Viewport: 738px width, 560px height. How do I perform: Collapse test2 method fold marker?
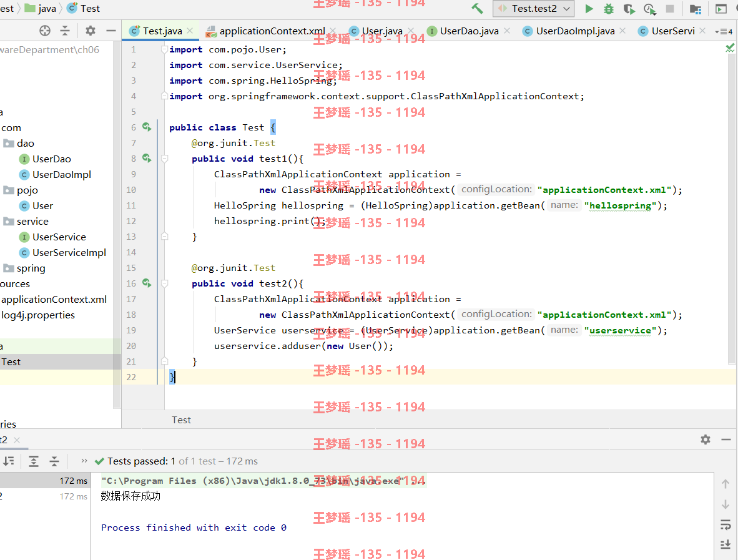[164, 283]
